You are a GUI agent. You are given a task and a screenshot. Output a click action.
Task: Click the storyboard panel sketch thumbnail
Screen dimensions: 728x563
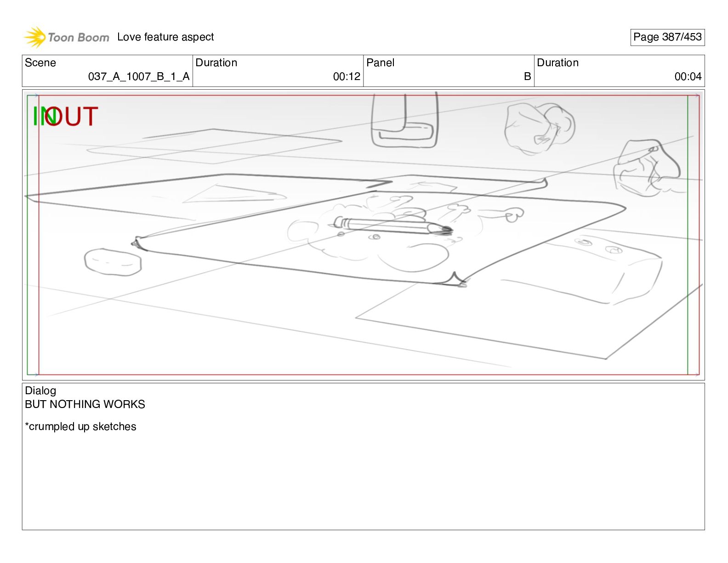tap(363, 235)
